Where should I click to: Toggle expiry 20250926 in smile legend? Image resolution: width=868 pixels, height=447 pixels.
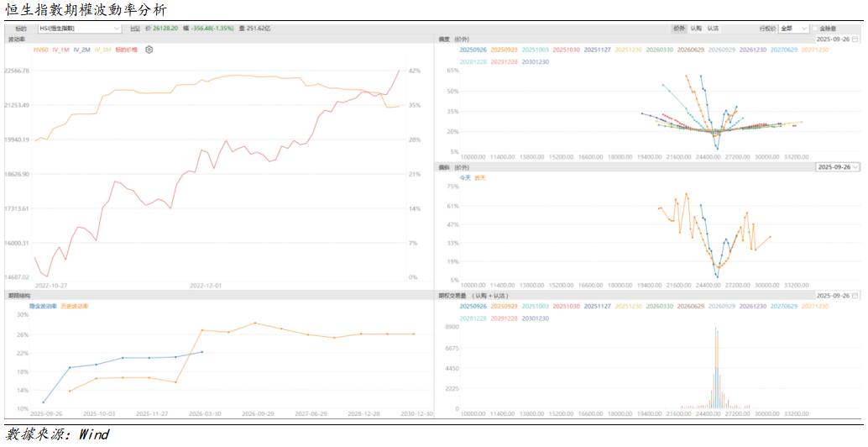click(473, 50)
